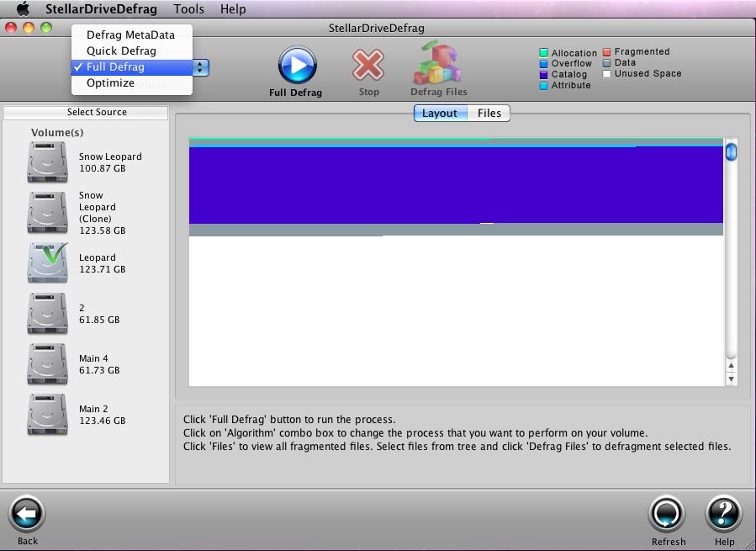Click the Help question mark icon
The height and width of the screenshot is (551, 756).
click(x=724, y=514)
